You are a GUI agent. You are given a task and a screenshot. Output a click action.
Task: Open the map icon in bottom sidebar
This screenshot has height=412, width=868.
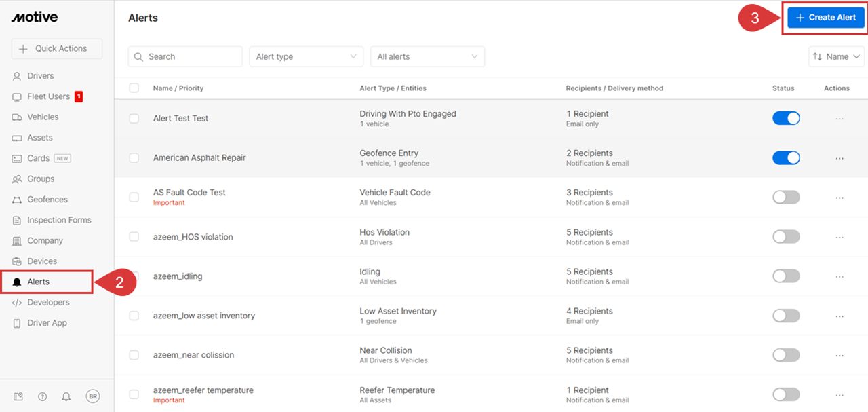(x=19, y=396)
